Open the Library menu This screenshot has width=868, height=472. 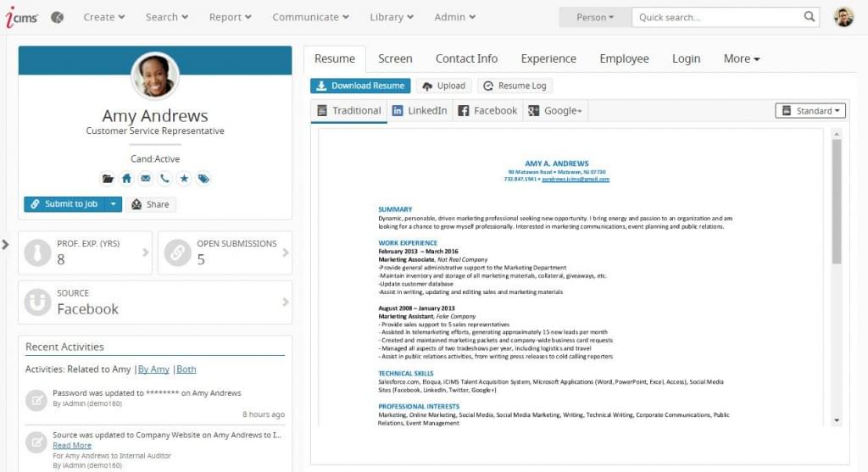pyautogui.click(x=392, y=17)
